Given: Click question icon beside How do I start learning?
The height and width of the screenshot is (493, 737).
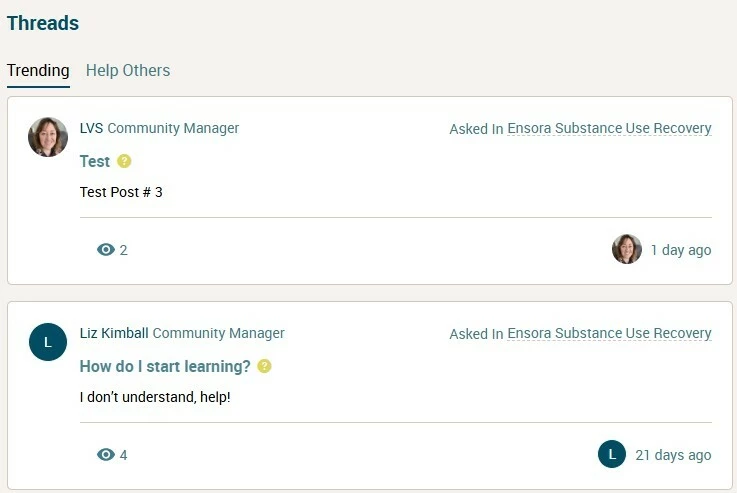Looking at the screenshot, I should (265, 366).
